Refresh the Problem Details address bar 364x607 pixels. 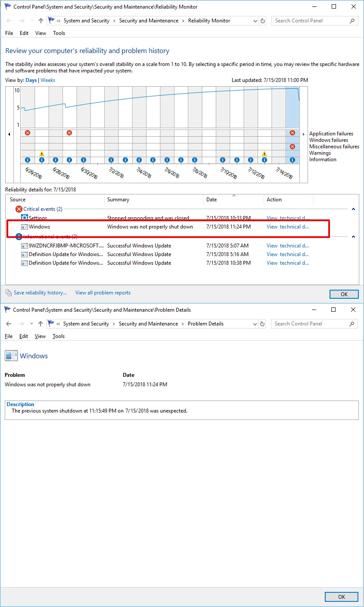262,324
